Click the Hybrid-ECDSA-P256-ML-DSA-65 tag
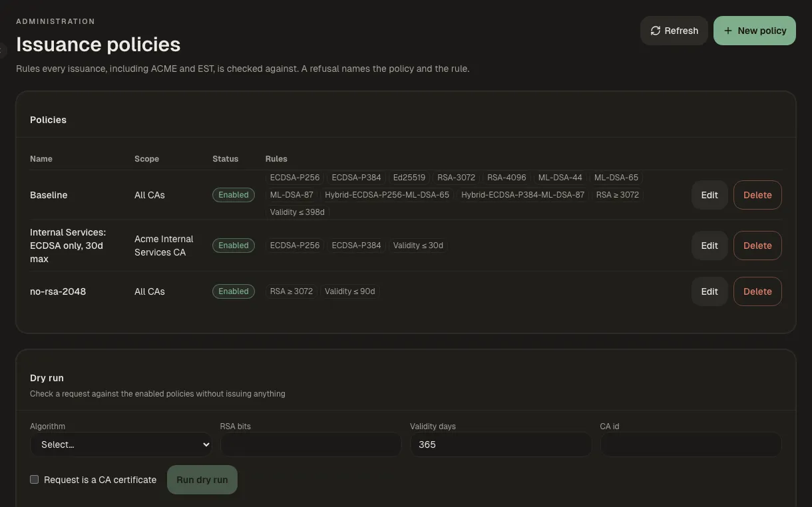This screenshot has width=812, height=507. click(x=387, y=195)
